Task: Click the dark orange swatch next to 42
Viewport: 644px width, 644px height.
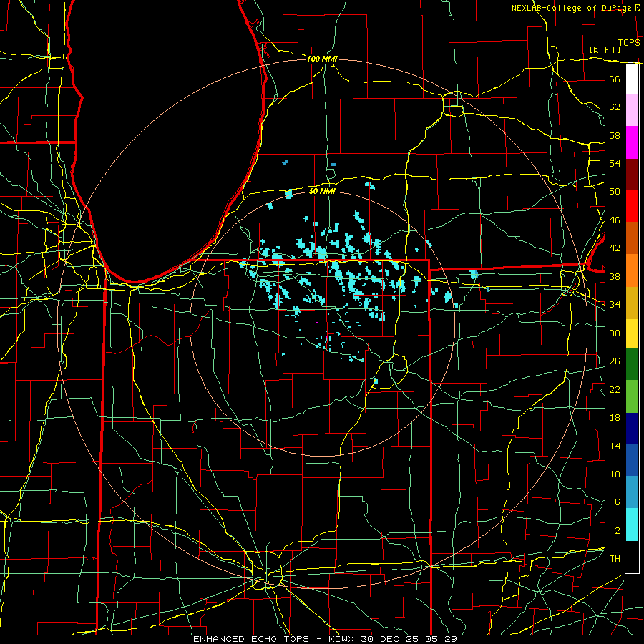Action: [632, 238]
